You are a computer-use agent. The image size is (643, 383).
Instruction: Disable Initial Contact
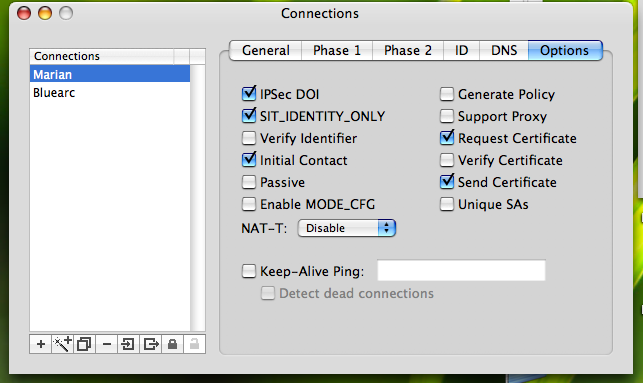[249, 160]
